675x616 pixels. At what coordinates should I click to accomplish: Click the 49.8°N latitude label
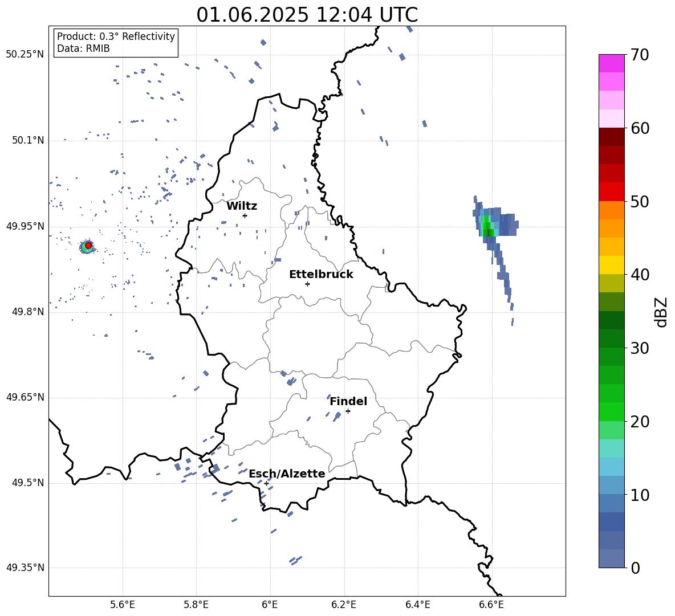pyautogui.click(x=27, y=312)
